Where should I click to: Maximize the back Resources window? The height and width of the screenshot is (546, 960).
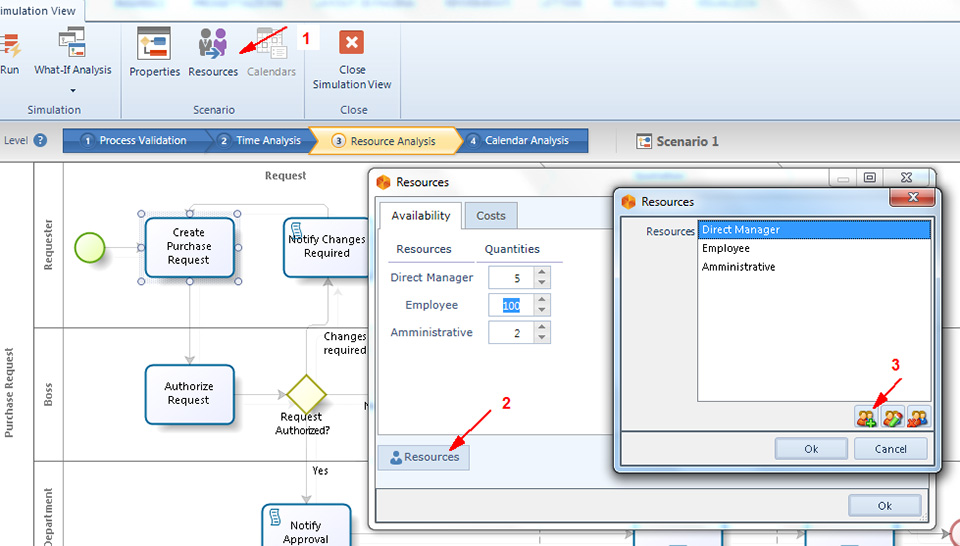tap(869, 178)
